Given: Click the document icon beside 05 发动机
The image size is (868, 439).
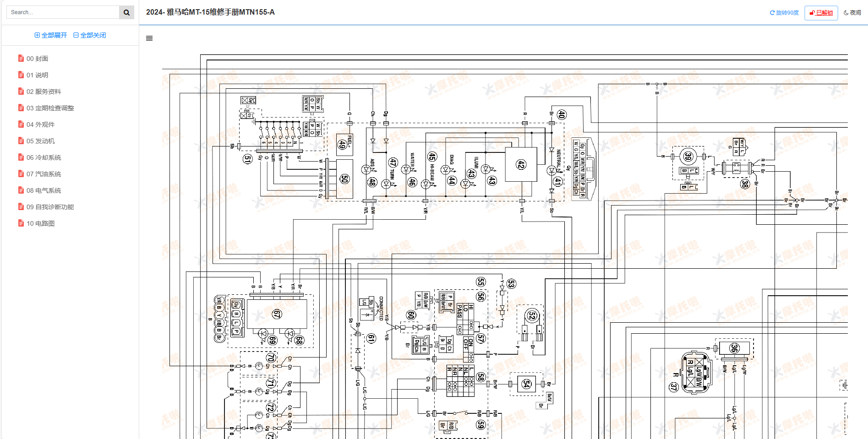Looking at the screenshot, I should 21,141.
